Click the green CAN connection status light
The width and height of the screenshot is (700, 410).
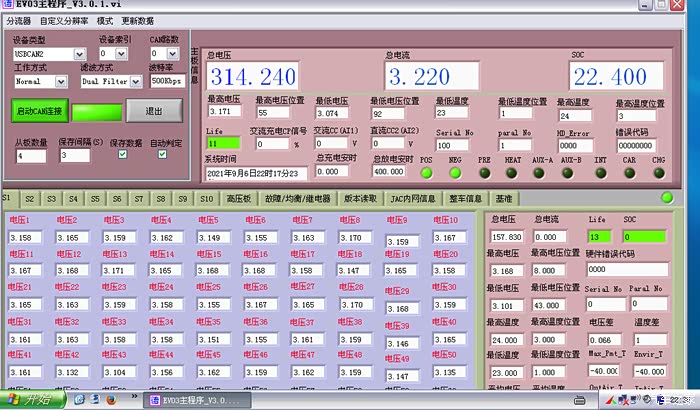point(96,111)
